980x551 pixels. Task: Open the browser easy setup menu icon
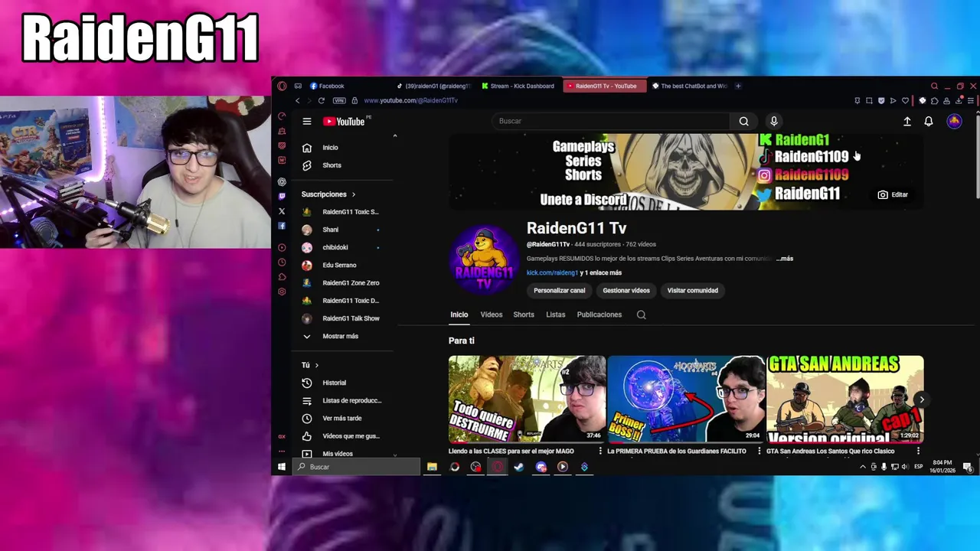point(970,100)
